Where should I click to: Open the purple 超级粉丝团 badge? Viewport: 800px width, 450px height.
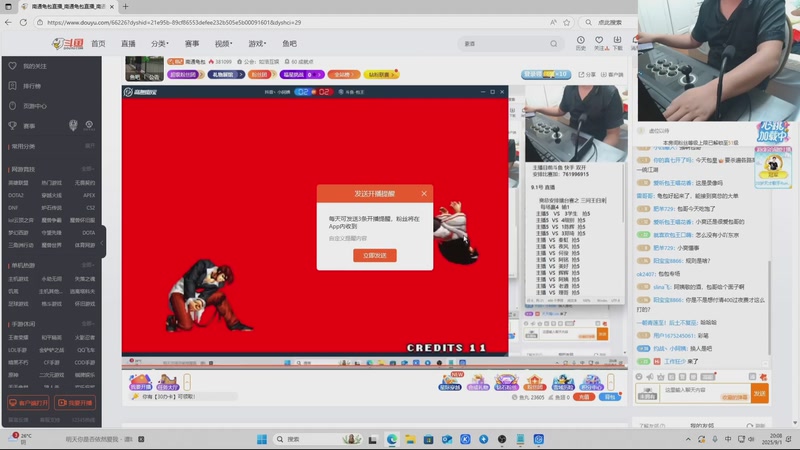[x=186, y=74]
